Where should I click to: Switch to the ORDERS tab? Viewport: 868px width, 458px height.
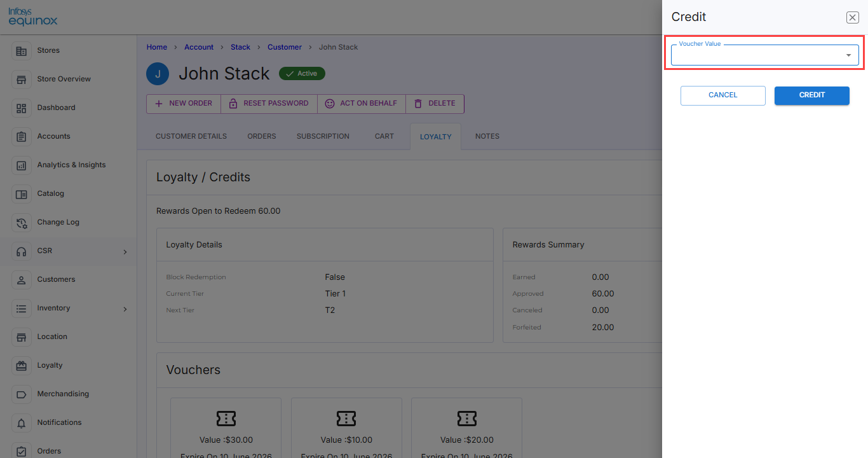262,136
